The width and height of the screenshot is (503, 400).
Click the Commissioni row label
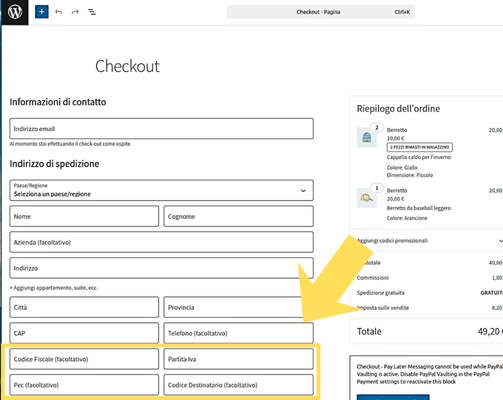[373, 278]
